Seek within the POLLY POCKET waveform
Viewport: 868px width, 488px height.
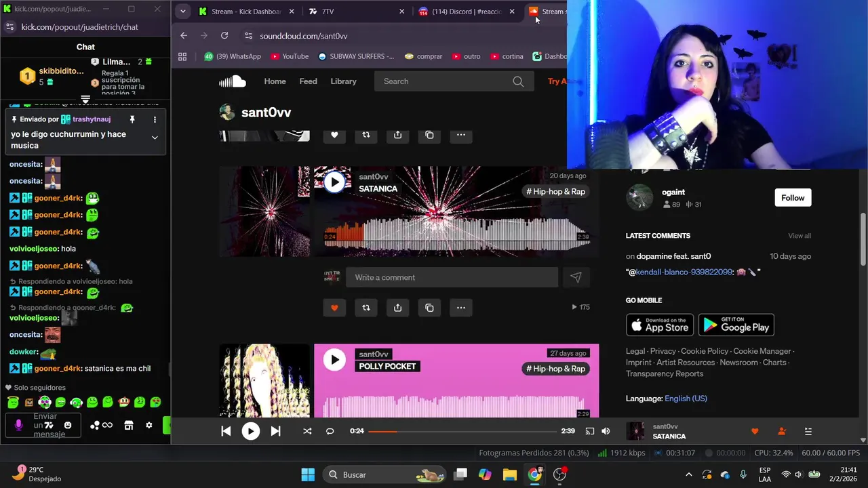click(456, 405)
